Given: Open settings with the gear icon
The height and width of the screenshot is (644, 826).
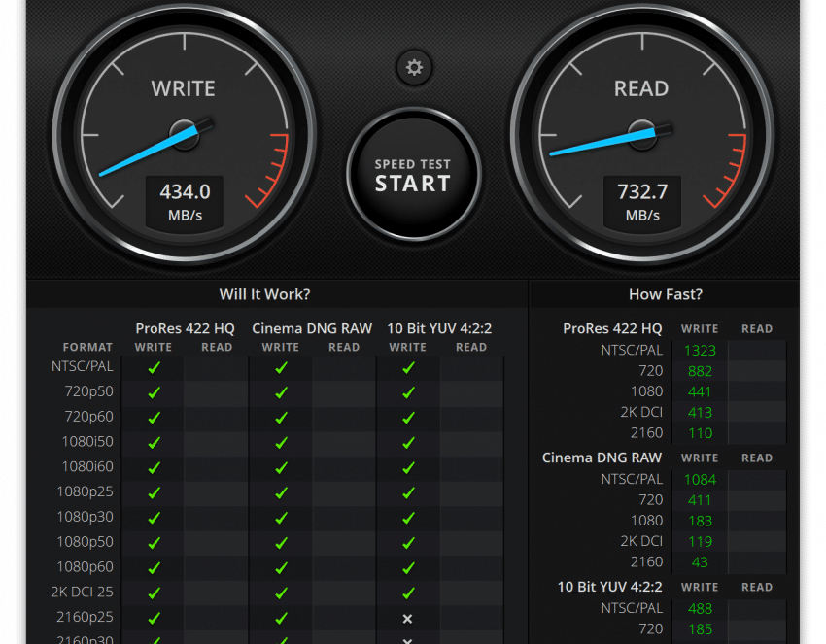Looking at the screenshot, I should click(414, 68).
